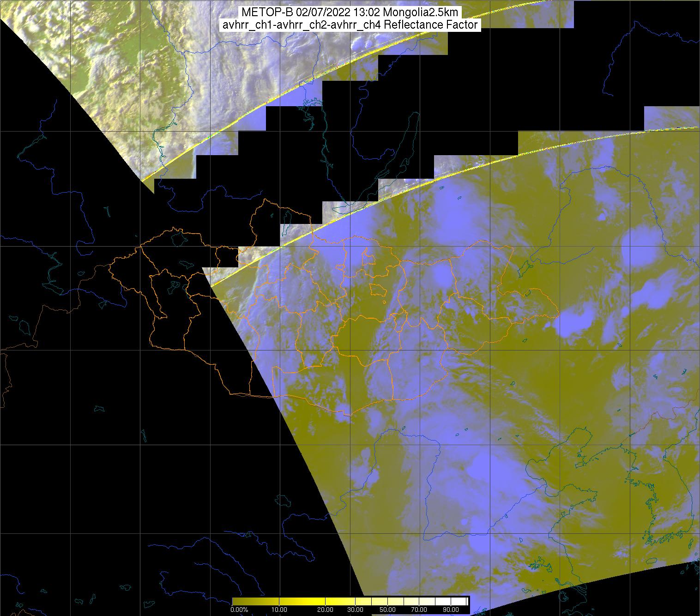Click the '10.00' color scale label
Viewport: 700px width, 616px height.
279,610
